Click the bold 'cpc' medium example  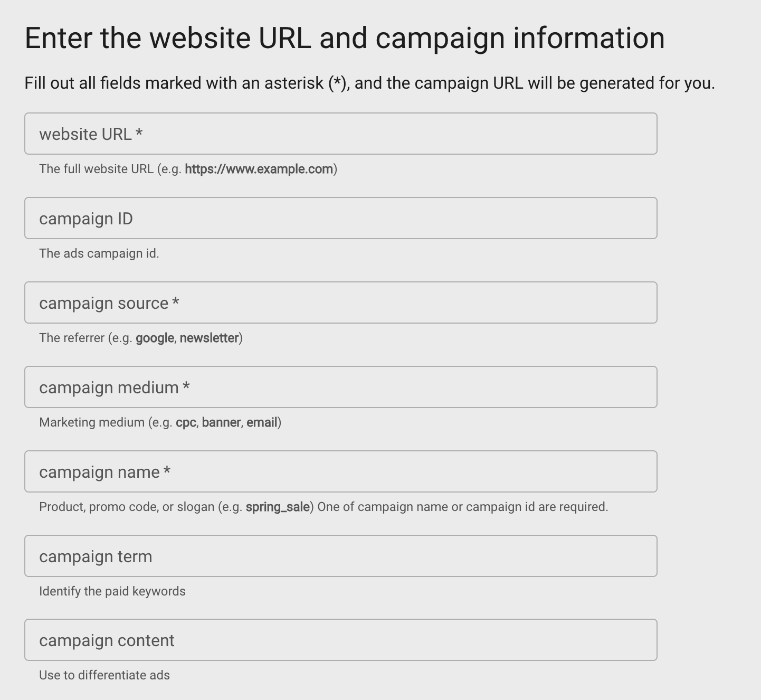click(x=186, y=422)
